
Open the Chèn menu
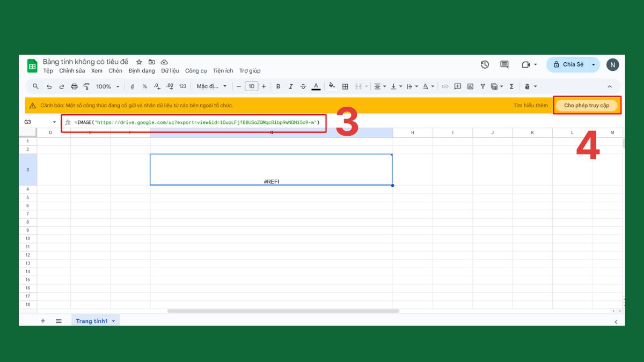(114, 70)
